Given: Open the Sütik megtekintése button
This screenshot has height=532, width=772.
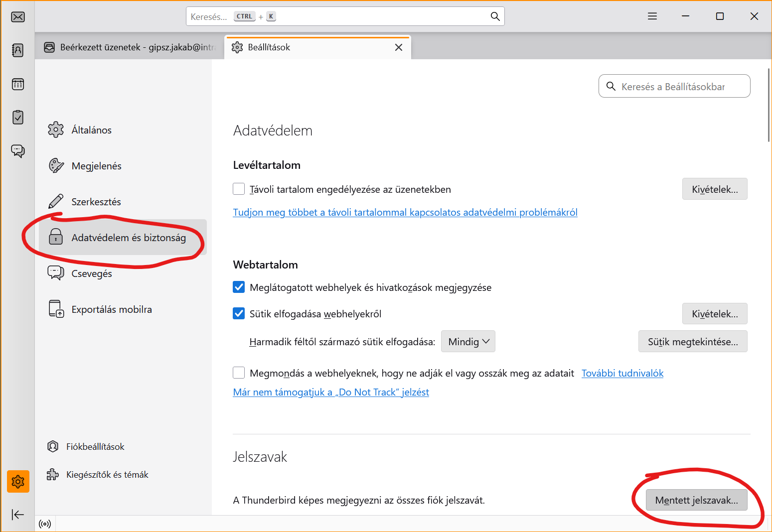Looking at the screenshot, I should (693, 342).
